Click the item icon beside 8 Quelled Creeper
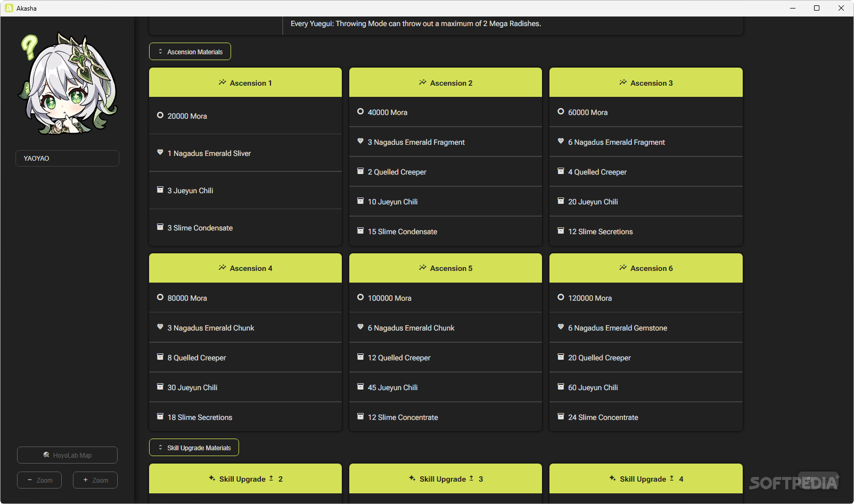This screenshot has height=504, width=854. pyautogui.click(x=160, y=357)
